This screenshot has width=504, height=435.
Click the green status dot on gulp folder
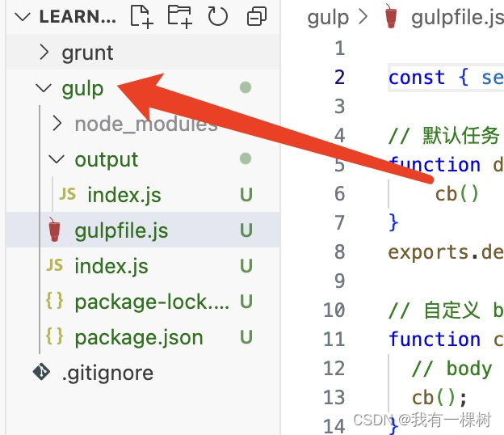click(x=246, y=87)
